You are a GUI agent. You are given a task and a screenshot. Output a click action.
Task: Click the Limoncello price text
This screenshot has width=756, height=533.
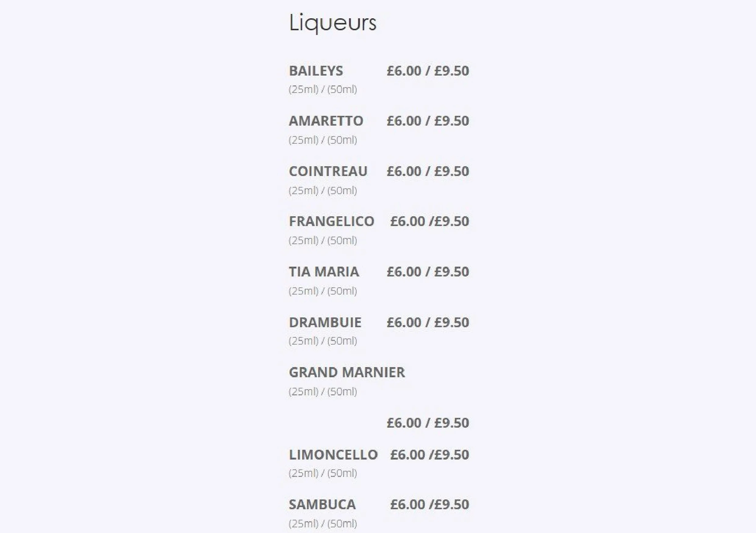coord(429,455)
